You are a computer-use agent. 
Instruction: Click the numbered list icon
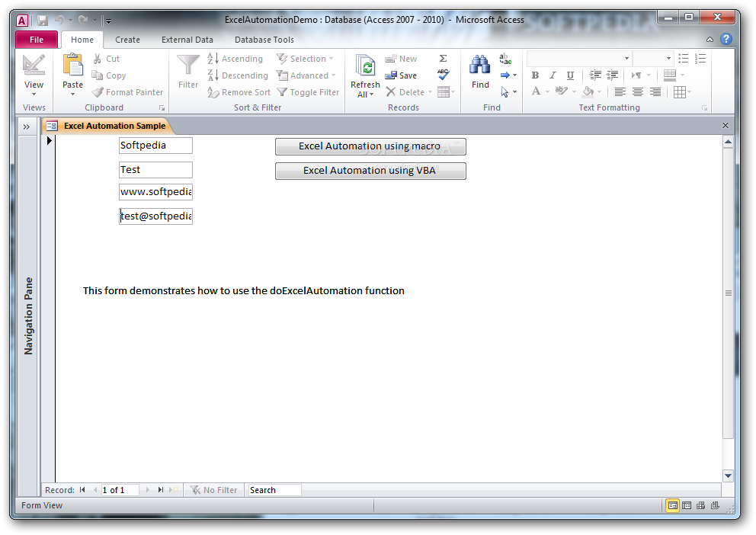tap(700, 59)
